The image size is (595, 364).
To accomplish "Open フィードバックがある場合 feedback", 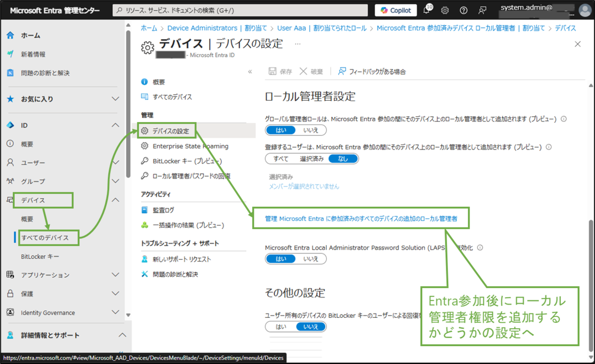I will point(372,71).
